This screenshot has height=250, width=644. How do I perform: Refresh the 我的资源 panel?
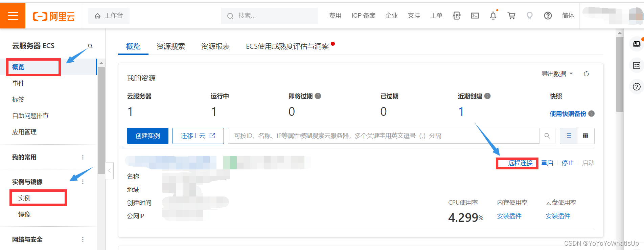pos(586,74)
